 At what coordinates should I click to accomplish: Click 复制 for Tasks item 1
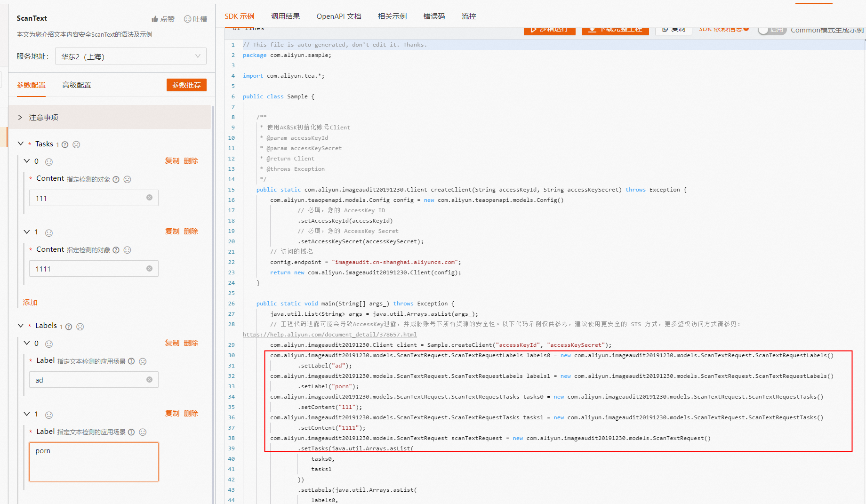coord(172,232)
